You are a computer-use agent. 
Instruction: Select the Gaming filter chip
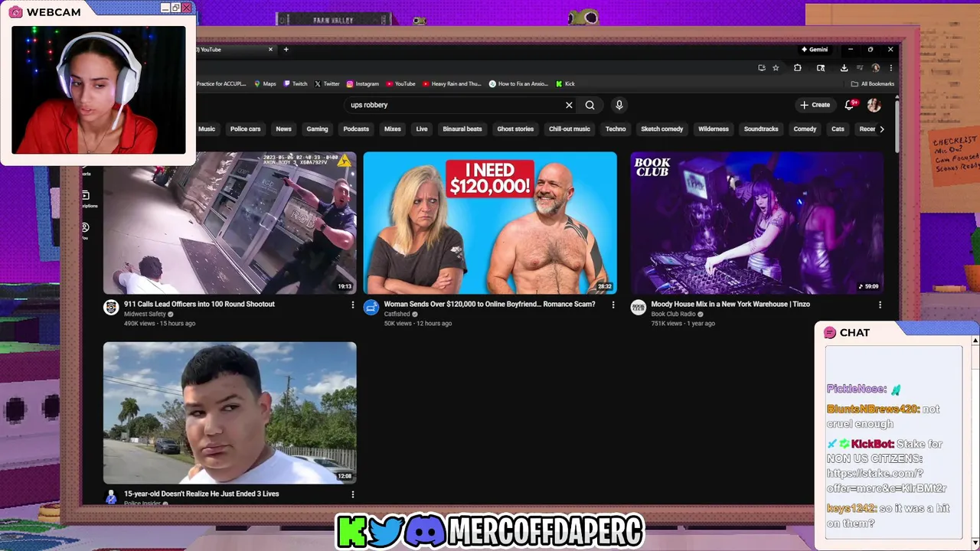click(317, 129)
